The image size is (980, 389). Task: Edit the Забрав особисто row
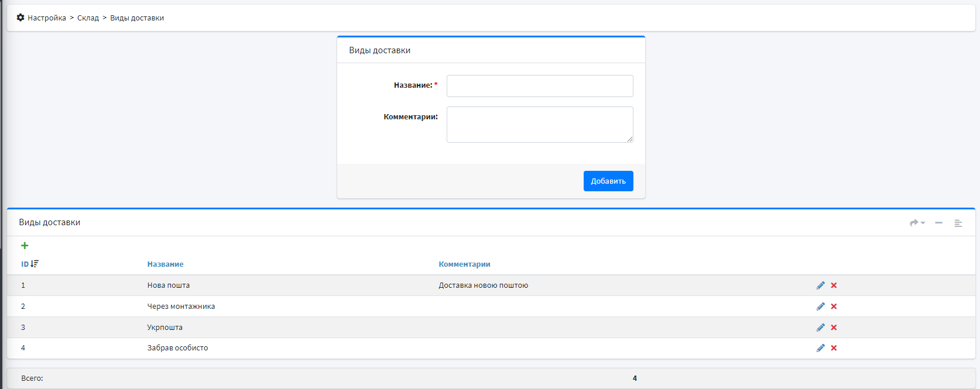[820, 348]
